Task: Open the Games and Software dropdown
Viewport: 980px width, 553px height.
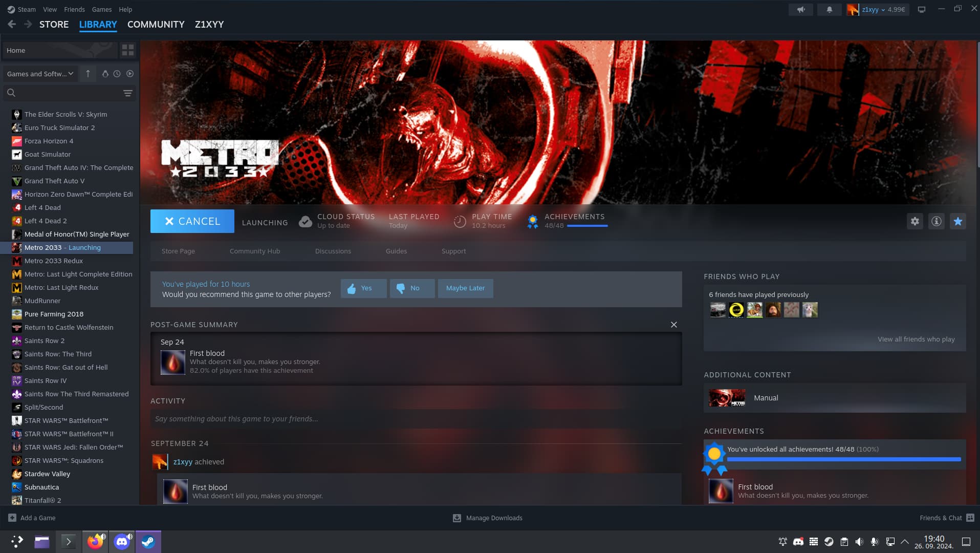Action: pos(40,74)
